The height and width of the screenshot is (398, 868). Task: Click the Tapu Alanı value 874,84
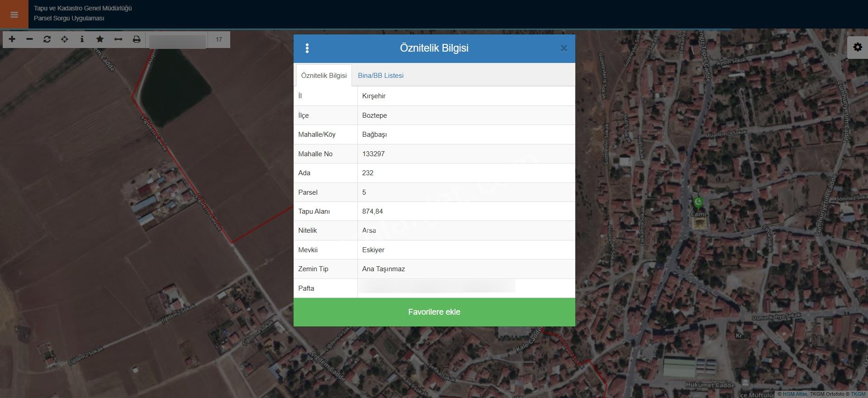point(372,211)
